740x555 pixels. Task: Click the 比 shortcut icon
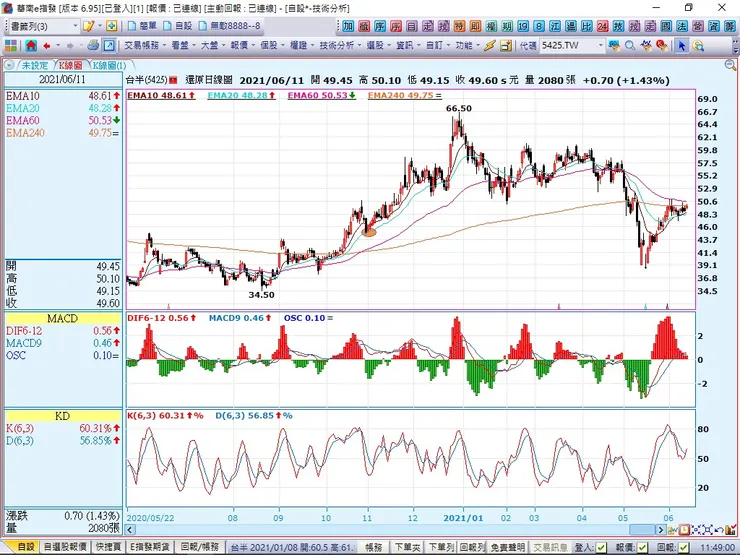586,26
